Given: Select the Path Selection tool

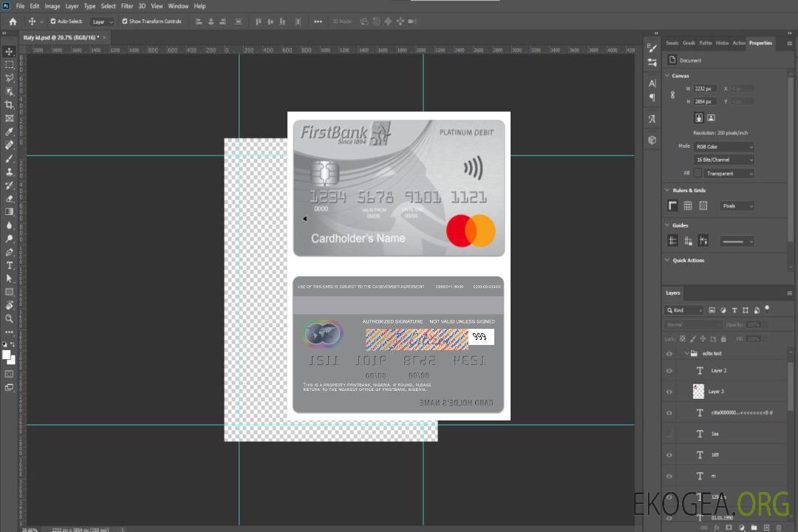Looking at the screenshot, I should tap(9, 279).
